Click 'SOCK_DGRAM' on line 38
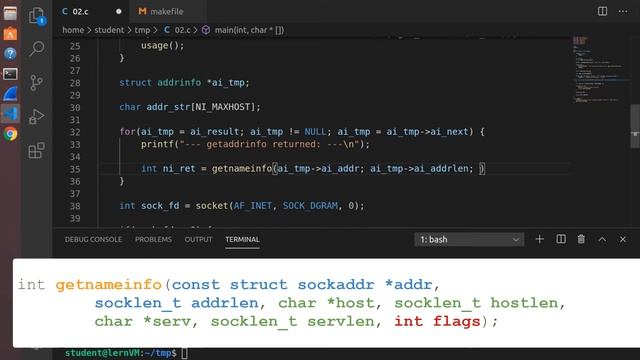Image resolution: width=640 pixels, height=360 pixels. click(x=310, y=205)
